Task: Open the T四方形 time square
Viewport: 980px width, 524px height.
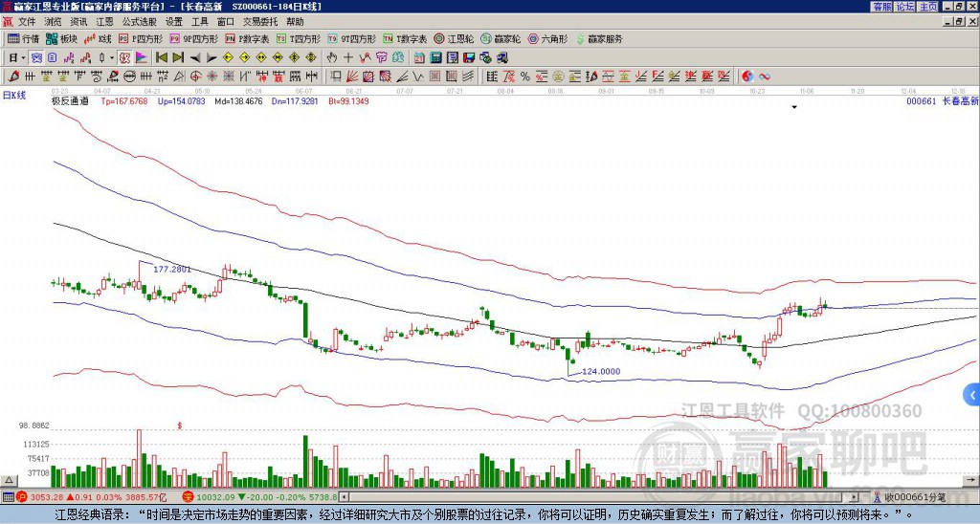Action: 299,38
